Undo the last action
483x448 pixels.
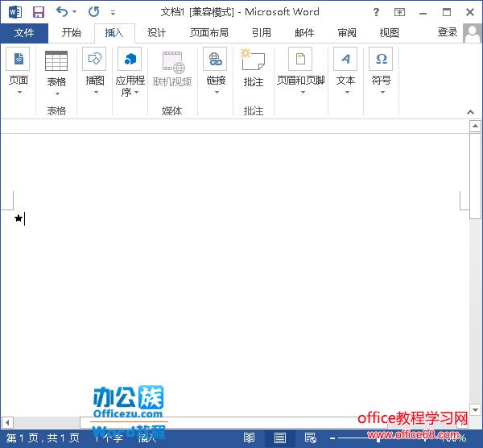point(62,12)
